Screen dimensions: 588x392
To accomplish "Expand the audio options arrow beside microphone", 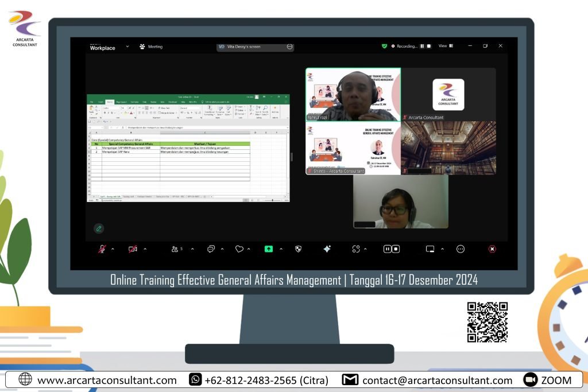I will [x=113, y=249].
